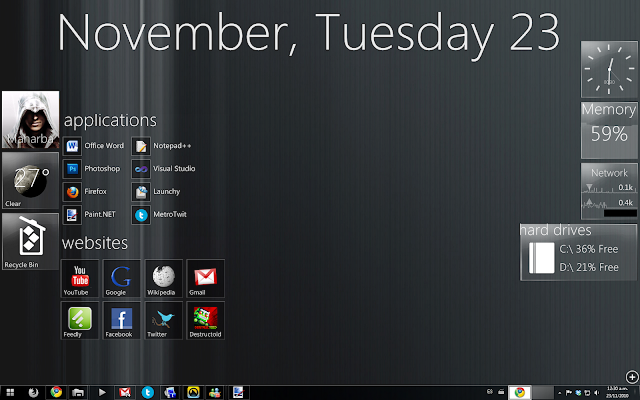
Task: Click the analog clock widget
Action: [x=609, y=69]
